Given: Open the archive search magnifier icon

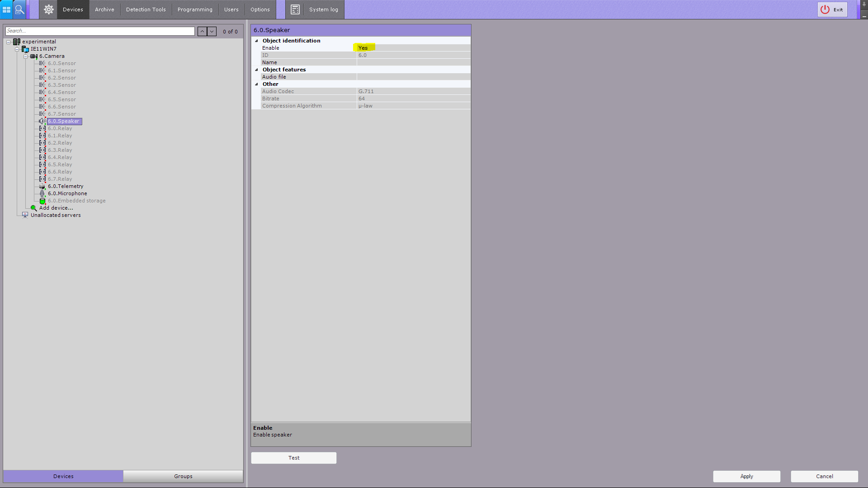Looking at the screenshot, I should click(19, 9).
